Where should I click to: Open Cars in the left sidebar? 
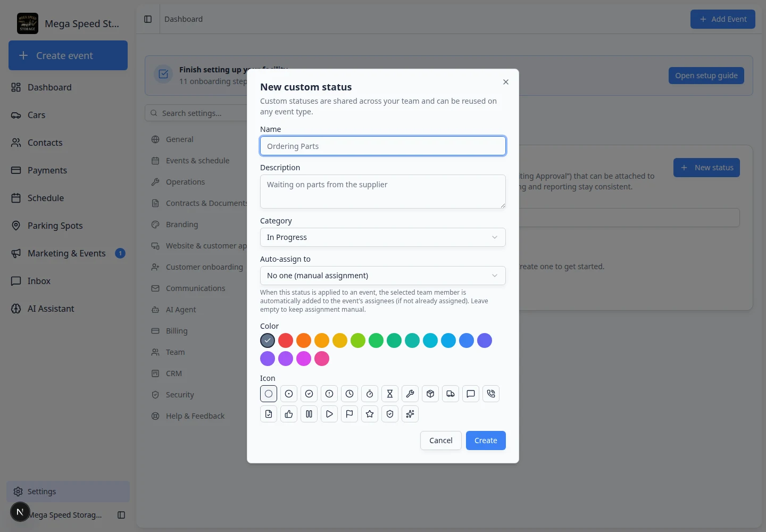tap(68, 115)
